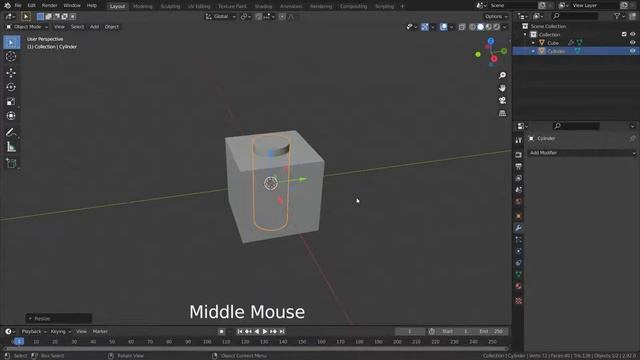Open the Output properties tab

point(518,167)
